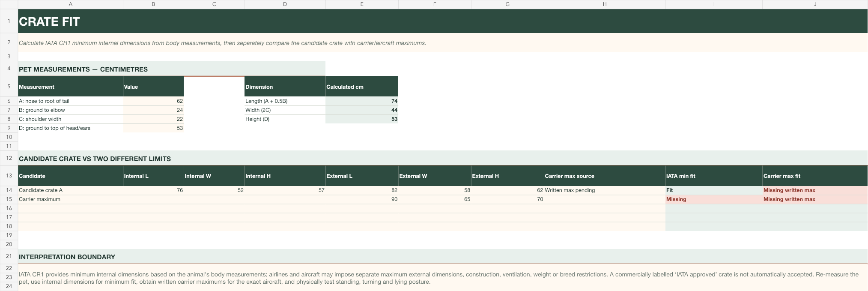Select value 22 for shoulder width

click(x=153, y=119)
